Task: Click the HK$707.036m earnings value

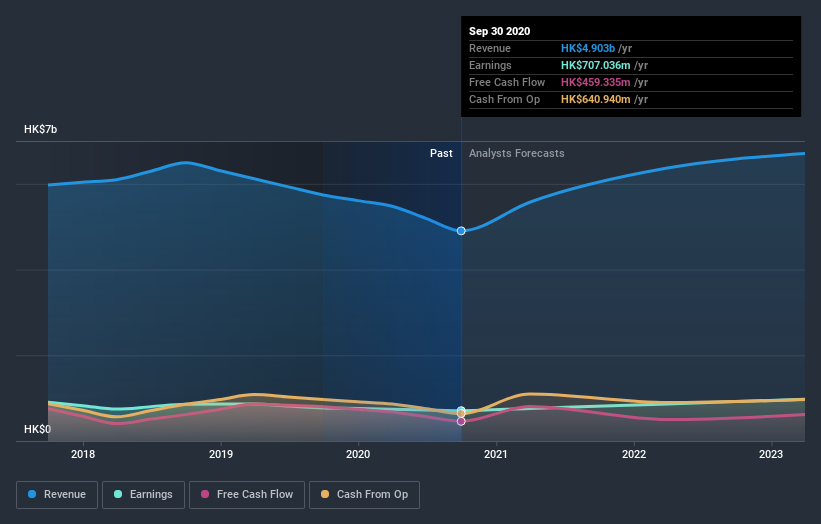Action: coord(595,65)
